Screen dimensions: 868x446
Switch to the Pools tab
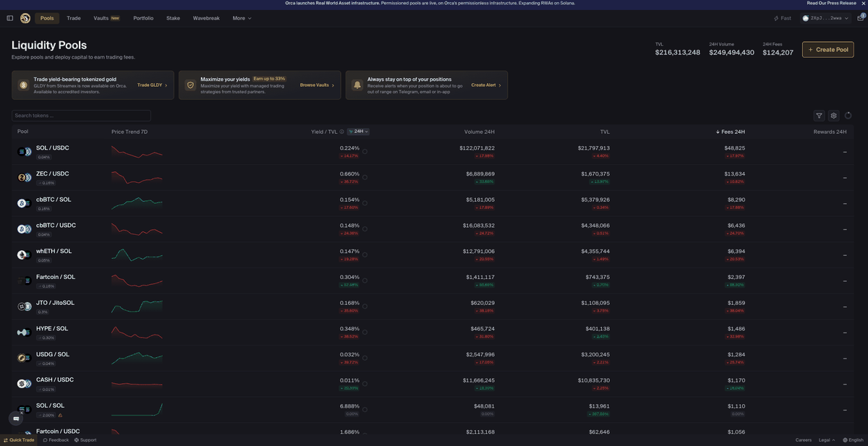pyautogui.click(x=47, y=18)
